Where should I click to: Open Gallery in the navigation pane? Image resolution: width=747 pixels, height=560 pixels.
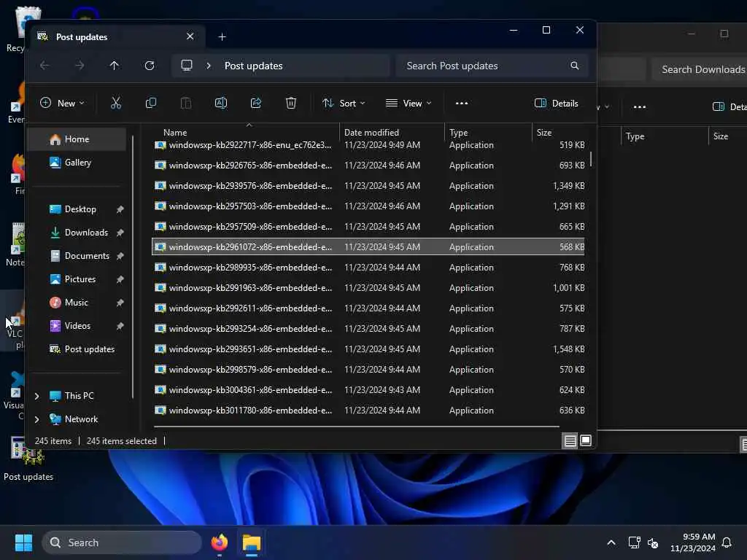[77, 163]
